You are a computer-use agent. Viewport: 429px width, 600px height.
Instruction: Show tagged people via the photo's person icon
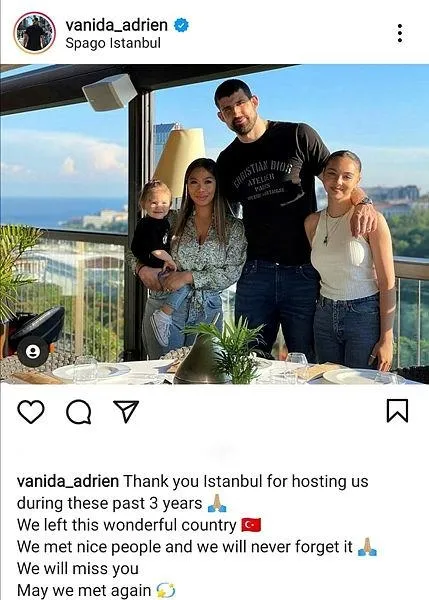click(33, 351)
